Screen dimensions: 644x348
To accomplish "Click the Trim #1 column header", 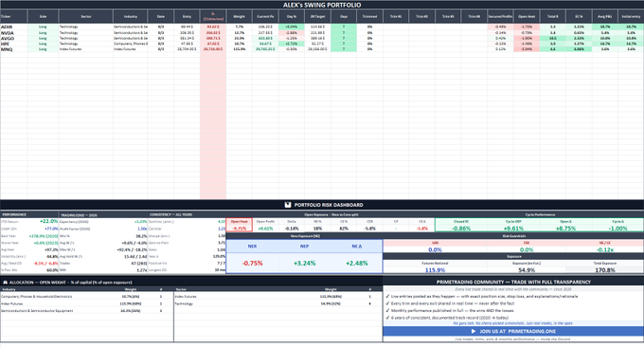I will (x=396, y=16).
